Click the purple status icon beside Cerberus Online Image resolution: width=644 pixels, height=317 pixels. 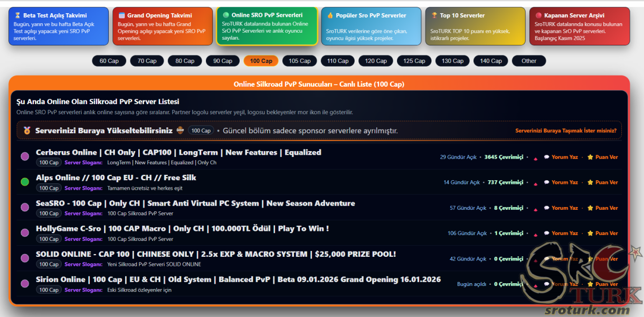click(25, 156)
